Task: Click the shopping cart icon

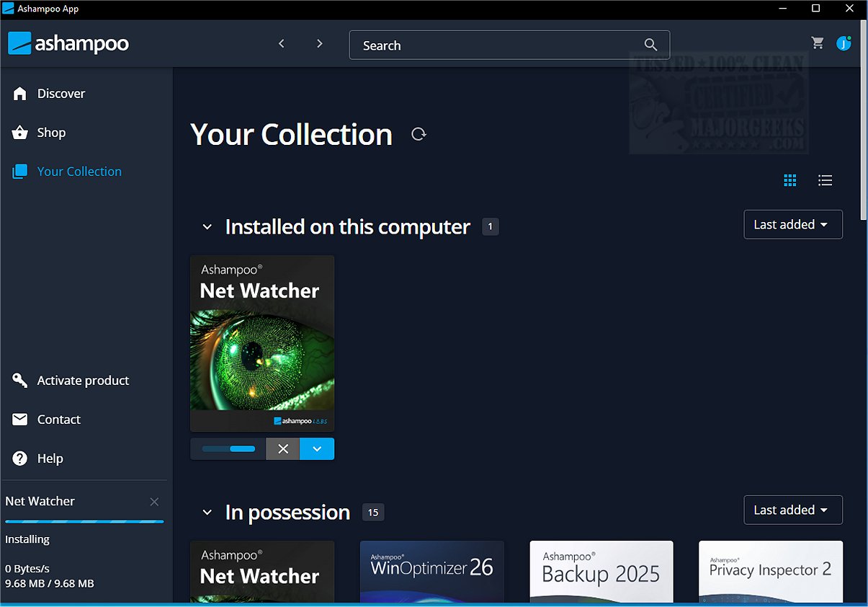Action: click(818, 43)
